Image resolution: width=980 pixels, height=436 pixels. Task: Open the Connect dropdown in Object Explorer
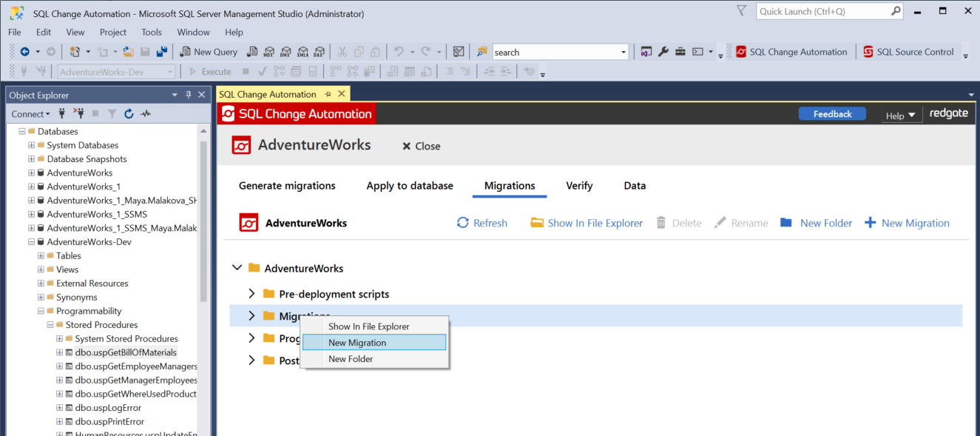[30, 114]
